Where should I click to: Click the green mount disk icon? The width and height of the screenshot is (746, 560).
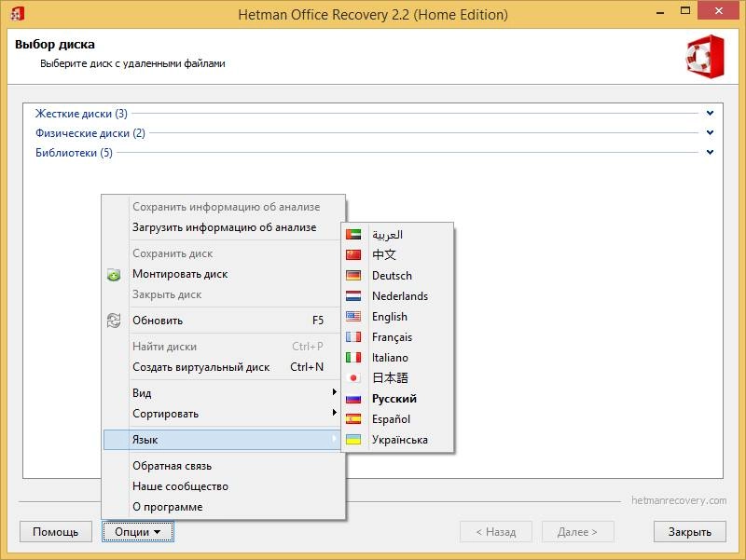[114, 274]
